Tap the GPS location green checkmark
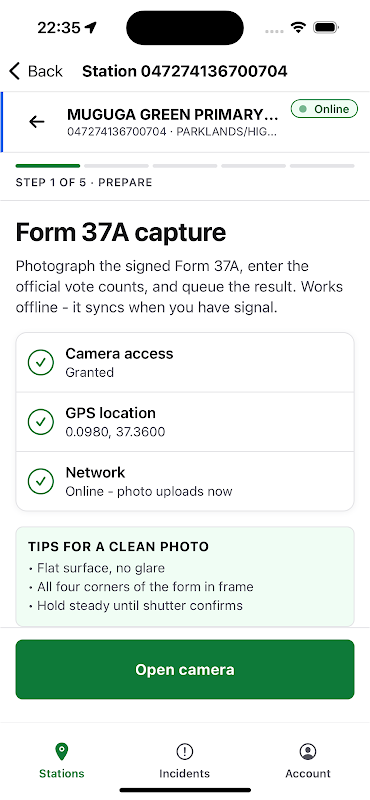Image resolution: width=370 pixels, height=800 pixels. tap(41, 422)
